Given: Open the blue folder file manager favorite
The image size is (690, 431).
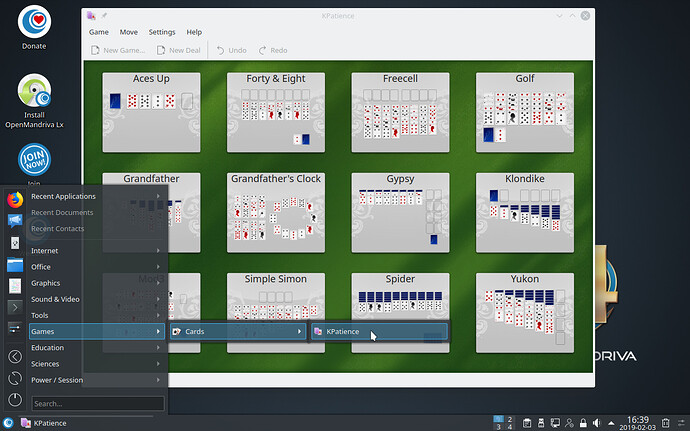Looking at the screenshot, I should (15, 265).
